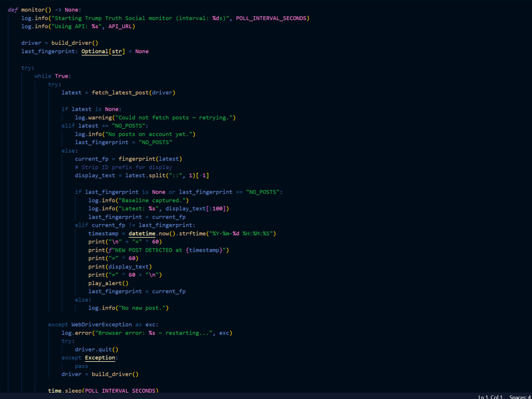Screen dimensions: 532x399
Task: Click the fetch_latest_post(driver) call
Action: tap(134, 93)
